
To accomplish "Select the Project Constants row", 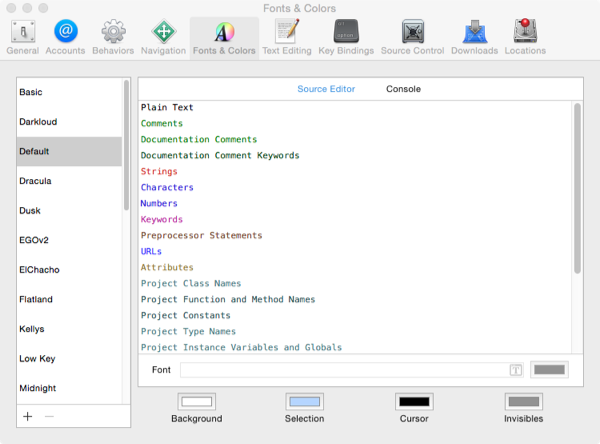I will click(x=355, y=315).
